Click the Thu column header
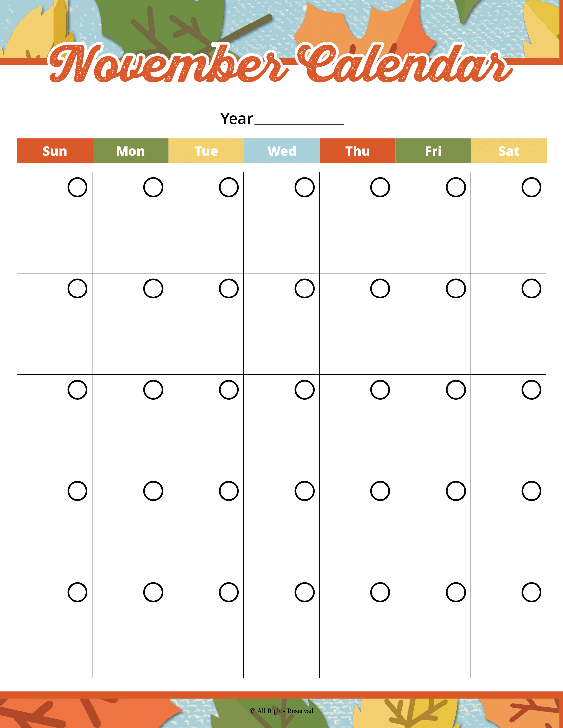Image resolution: width=563 pixels, height=728 pixels. tap(358, 151)
